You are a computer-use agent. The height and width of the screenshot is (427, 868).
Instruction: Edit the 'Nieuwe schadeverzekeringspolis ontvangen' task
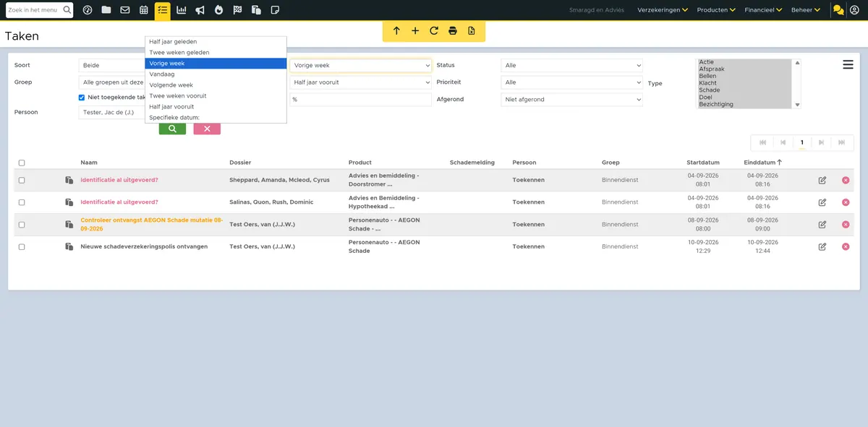[822, 247]
